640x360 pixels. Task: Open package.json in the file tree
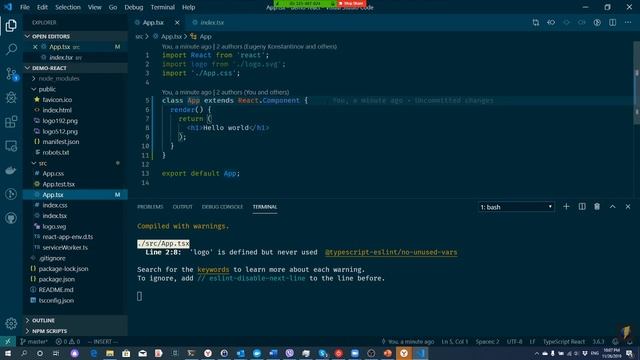(x=56, y=279)
